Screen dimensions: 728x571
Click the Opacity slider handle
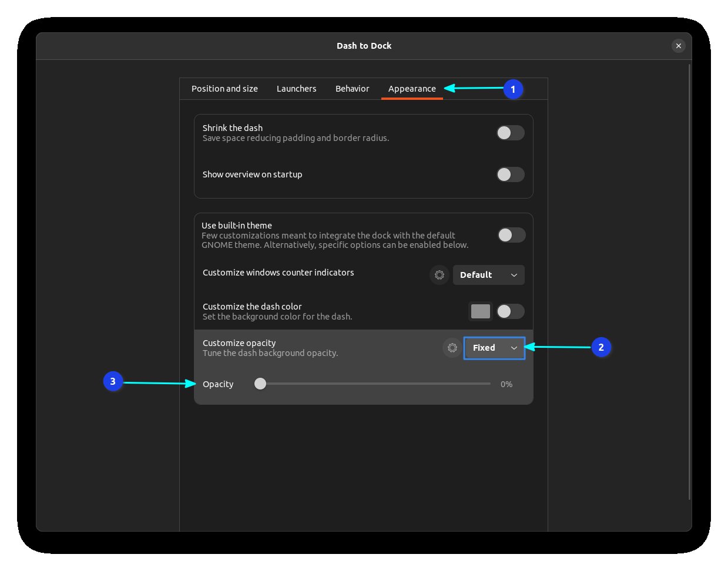tap(260, 384)
